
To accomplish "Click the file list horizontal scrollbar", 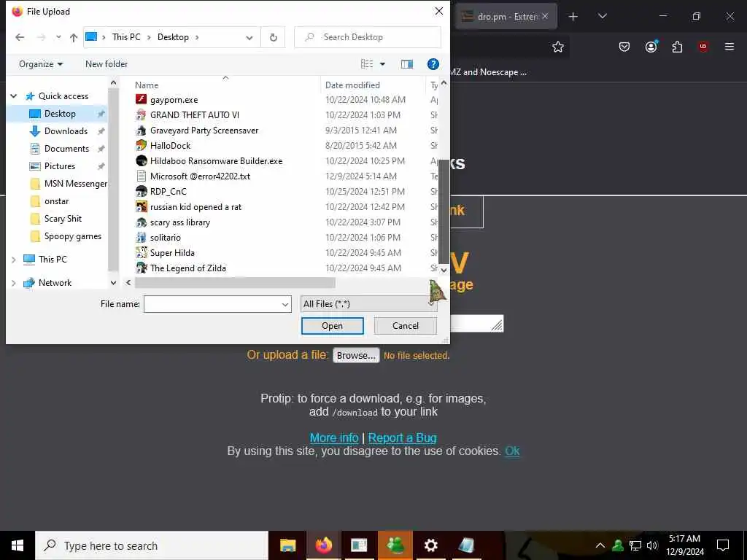I will 235,283.
